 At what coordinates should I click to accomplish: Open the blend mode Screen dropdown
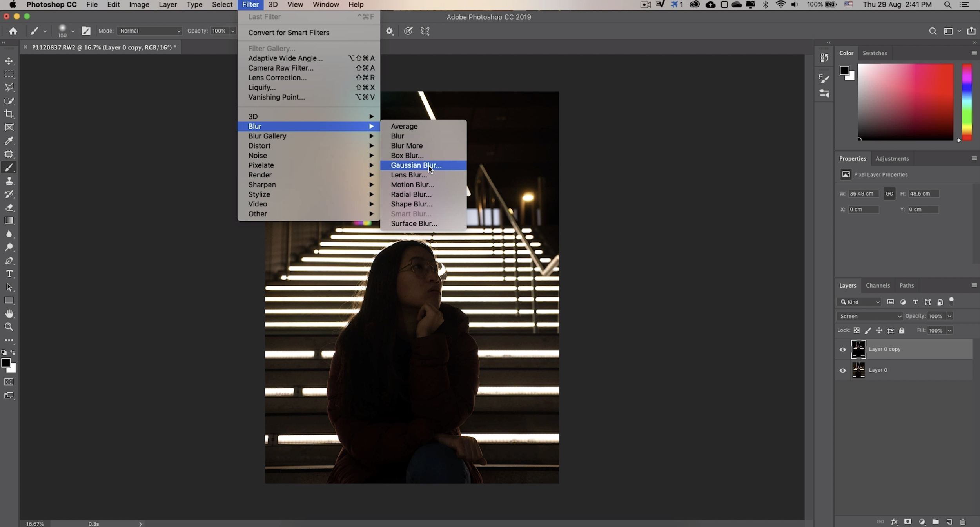click(869, 316)
